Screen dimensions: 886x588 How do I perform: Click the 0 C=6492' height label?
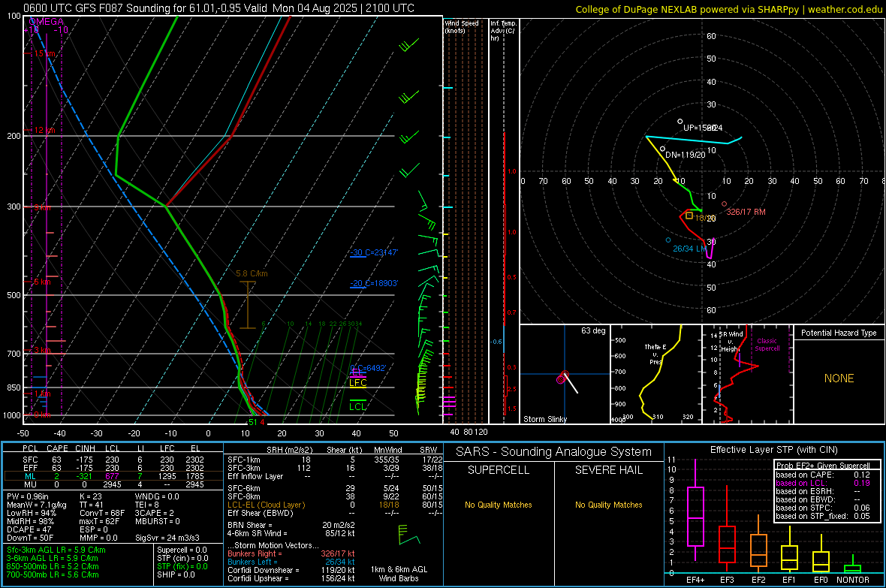pyautogui.click(x=368, y=368)
